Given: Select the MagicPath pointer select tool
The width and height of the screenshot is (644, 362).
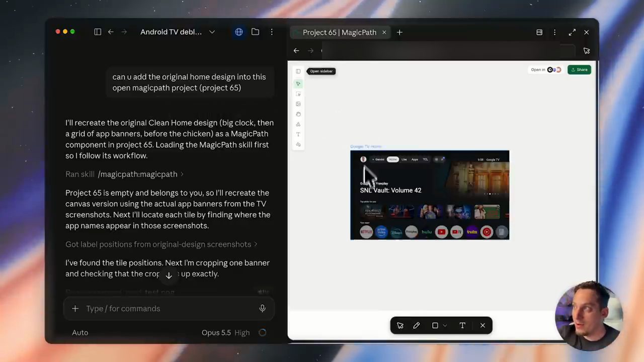Looking at the screenshot, I should [298, 84].
